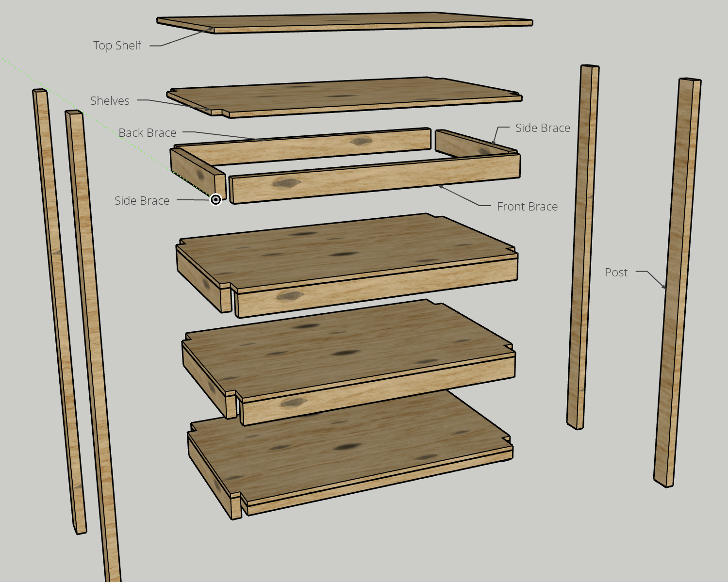
Task: Click the right "Side Brace" label
Action: [543, 128]
